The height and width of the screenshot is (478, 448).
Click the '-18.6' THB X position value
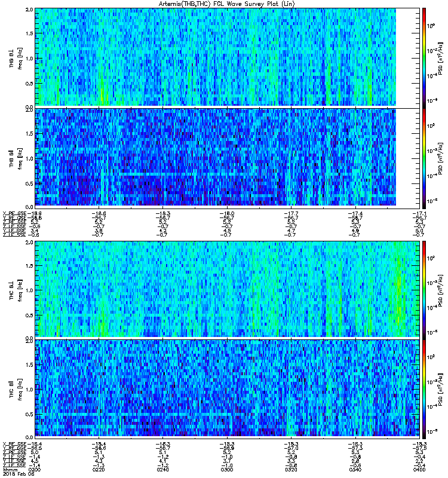(99, 213)
